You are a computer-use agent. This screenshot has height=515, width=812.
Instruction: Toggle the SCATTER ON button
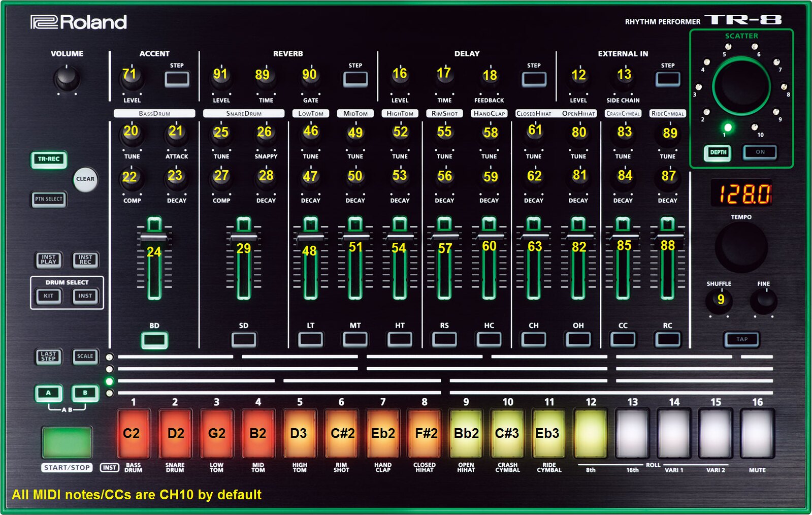(x=760, y=152)
